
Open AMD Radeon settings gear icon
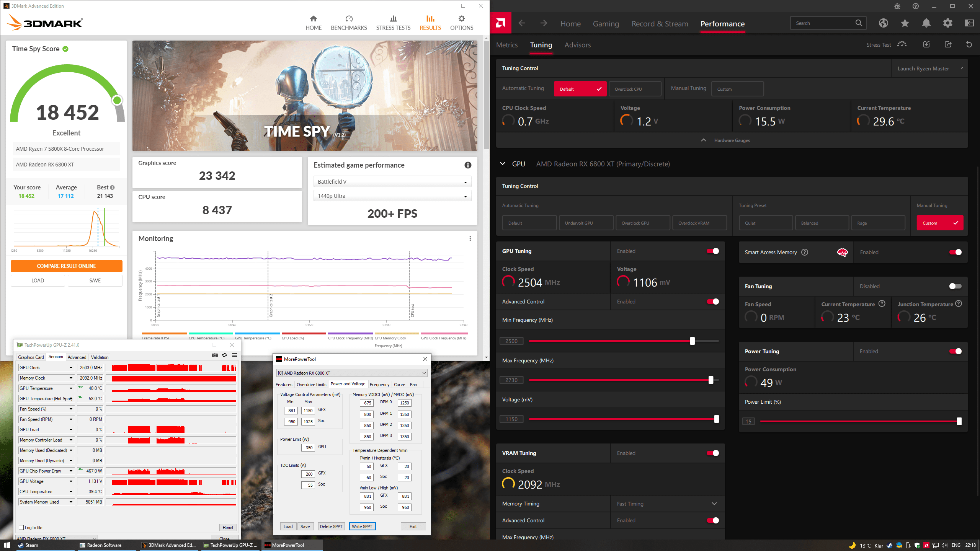point(947,23)
